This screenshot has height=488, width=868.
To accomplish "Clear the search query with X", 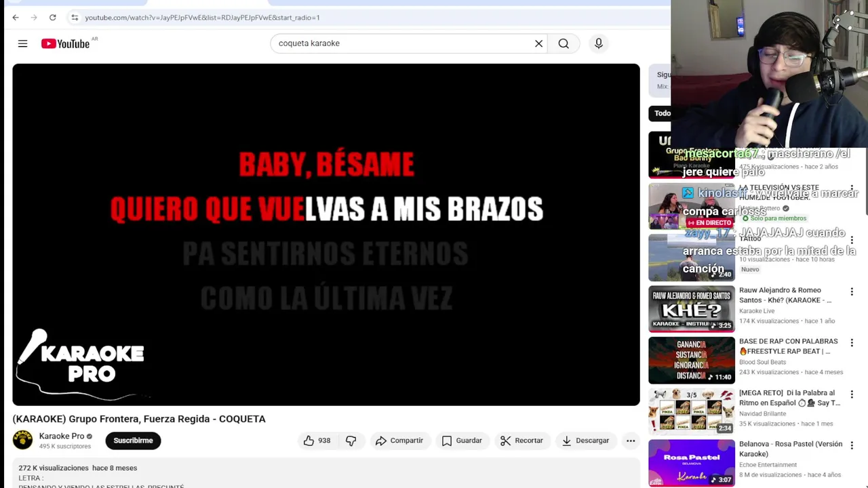I will point(538,43).
